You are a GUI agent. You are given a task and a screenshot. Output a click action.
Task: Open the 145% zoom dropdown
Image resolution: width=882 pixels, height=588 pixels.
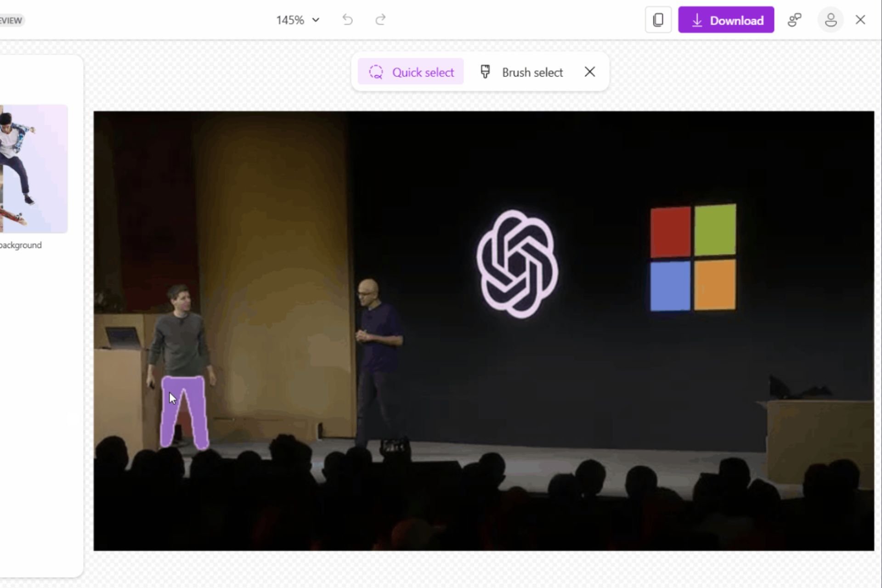(298, 20)
